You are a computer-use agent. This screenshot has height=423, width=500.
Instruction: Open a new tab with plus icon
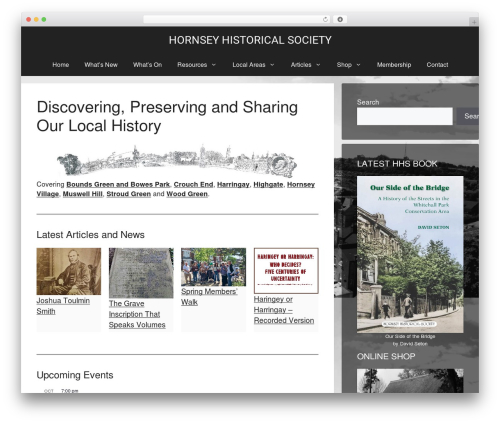474,22
